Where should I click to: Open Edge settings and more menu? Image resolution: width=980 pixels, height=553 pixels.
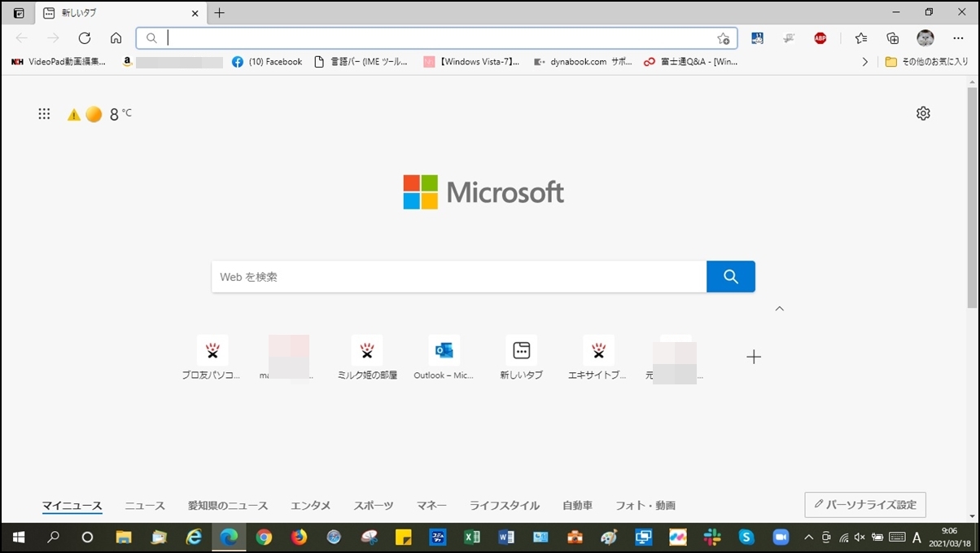click(x=958, y=38)
